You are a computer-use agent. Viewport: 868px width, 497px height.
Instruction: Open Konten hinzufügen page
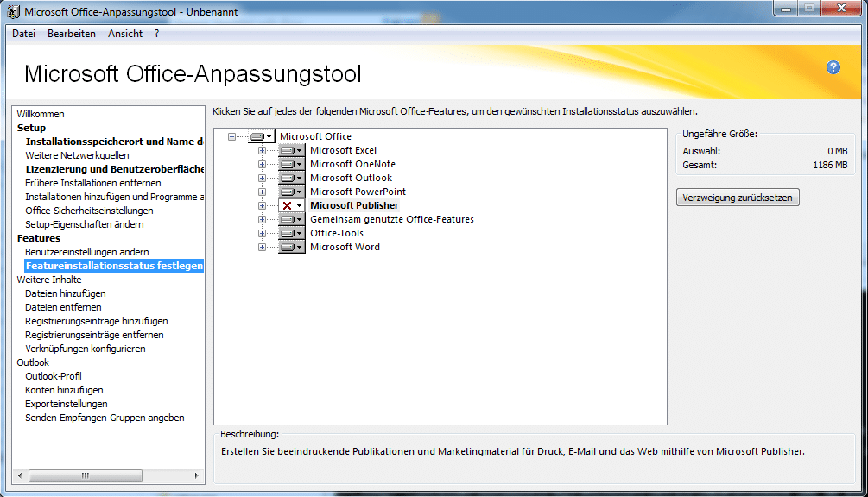coord(64,390)
